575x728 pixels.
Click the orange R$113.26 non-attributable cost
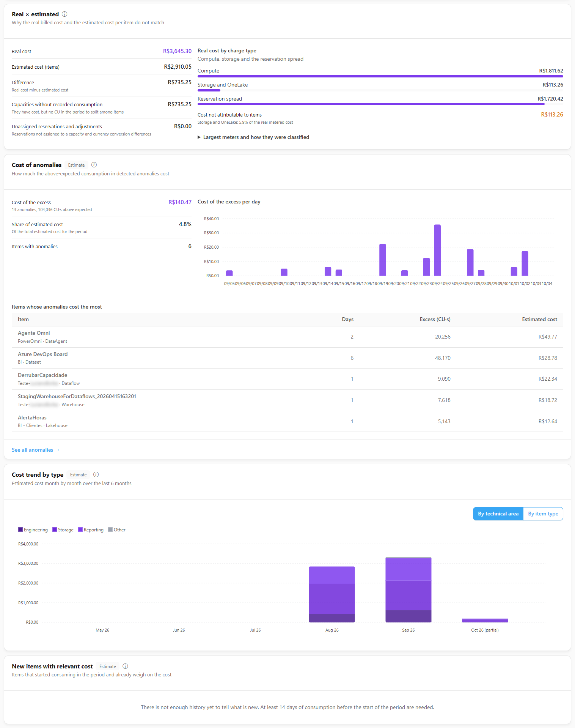pyautogui.click(x=552, y=115)
